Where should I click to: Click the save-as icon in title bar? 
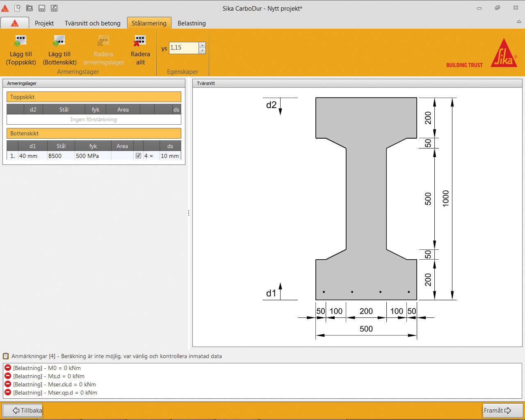(x=54, y=8)
